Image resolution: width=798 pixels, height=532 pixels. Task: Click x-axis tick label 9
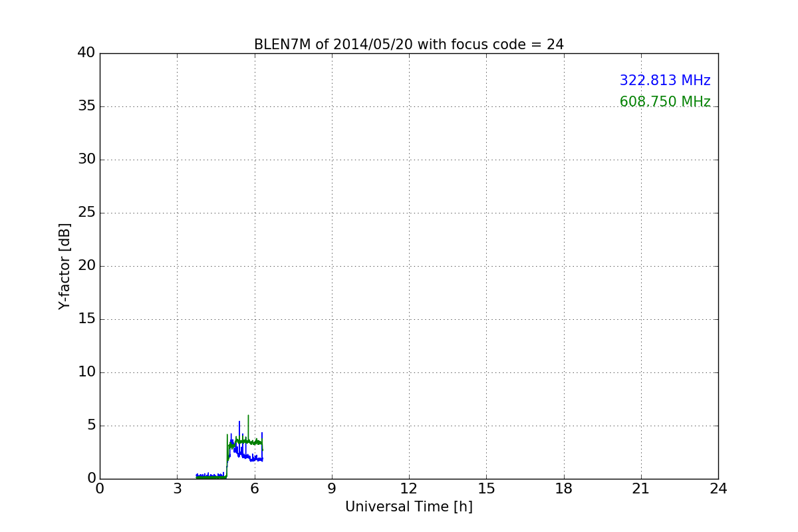pyautogui.click(x=332, y=489)
